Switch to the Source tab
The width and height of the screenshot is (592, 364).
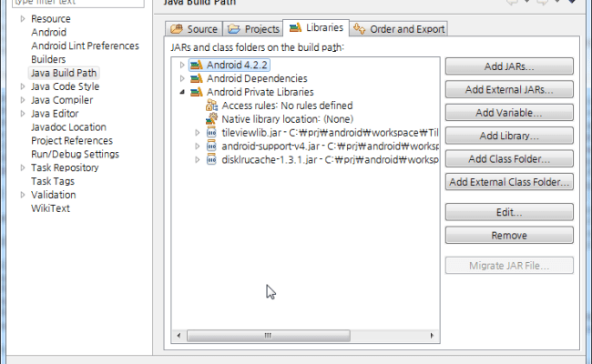pos(194,29)
